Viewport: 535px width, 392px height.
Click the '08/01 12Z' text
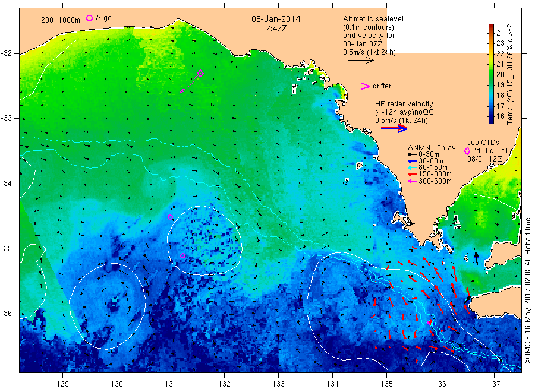484,159
